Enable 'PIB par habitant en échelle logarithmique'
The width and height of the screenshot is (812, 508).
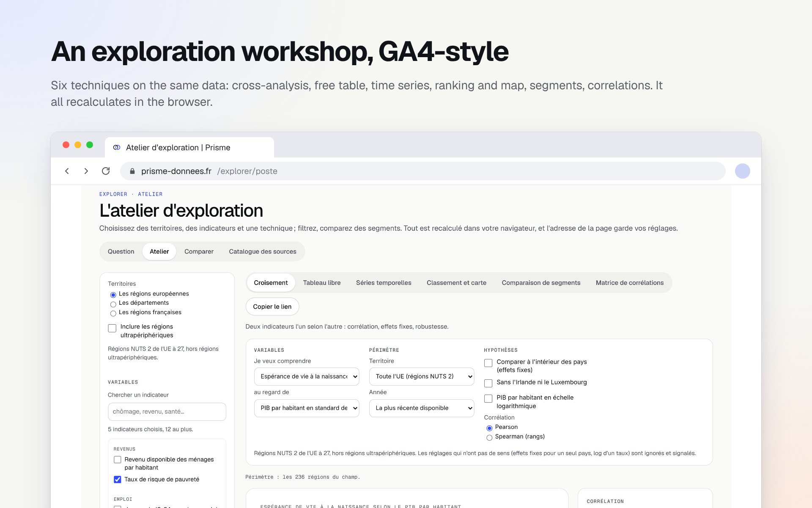click(x=488, y=399)
